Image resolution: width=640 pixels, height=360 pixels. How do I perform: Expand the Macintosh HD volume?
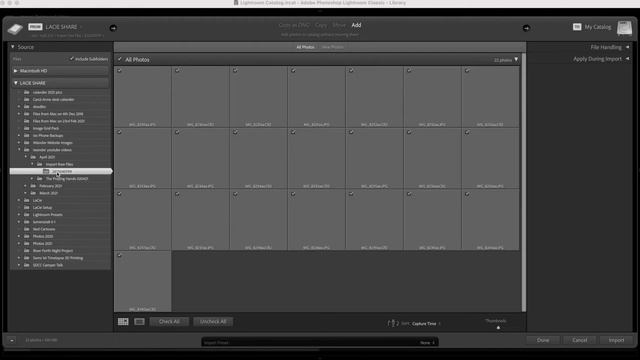click(16, 71)
